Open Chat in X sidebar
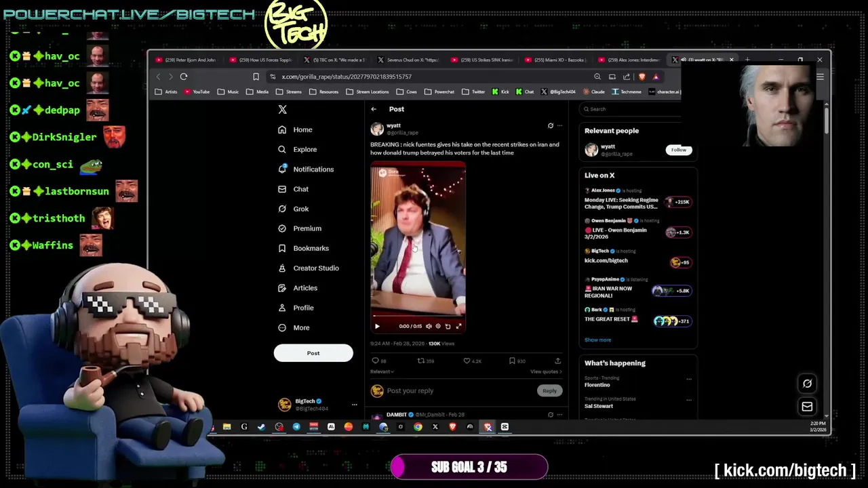Viewport: 868px width, 488px height. pos(293,189)
